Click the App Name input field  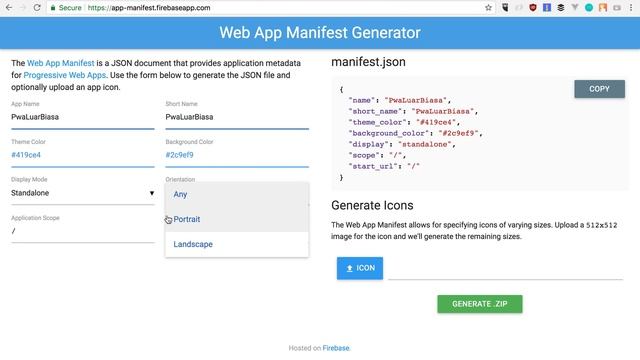[83, 117]
